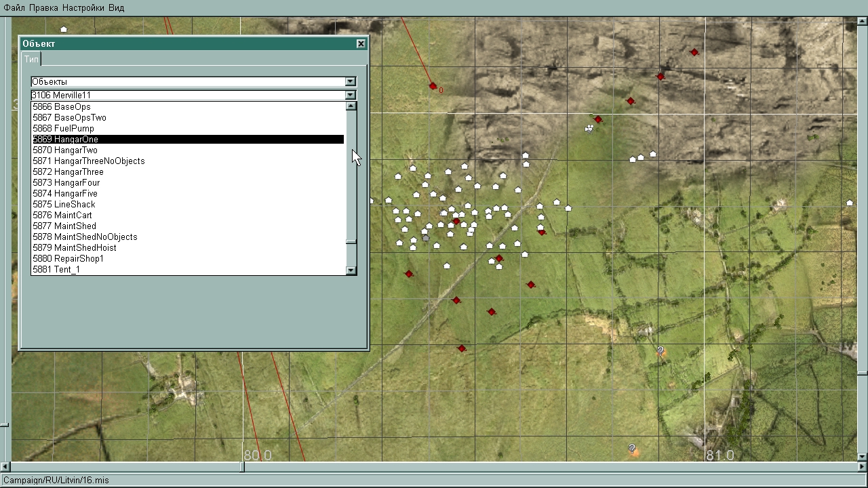Image resolution: width=868 pixels, height=488 pixels.
Task: Pick 5870 HangarTwo from the list
Action: 189,150
